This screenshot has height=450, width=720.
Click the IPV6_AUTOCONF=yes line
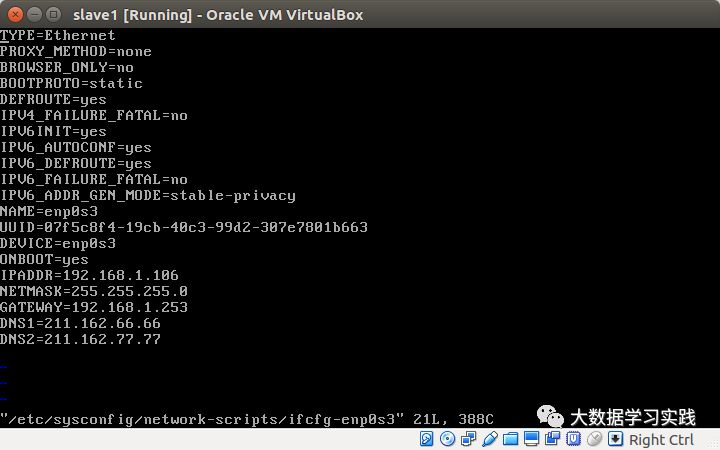pos(76,147)
